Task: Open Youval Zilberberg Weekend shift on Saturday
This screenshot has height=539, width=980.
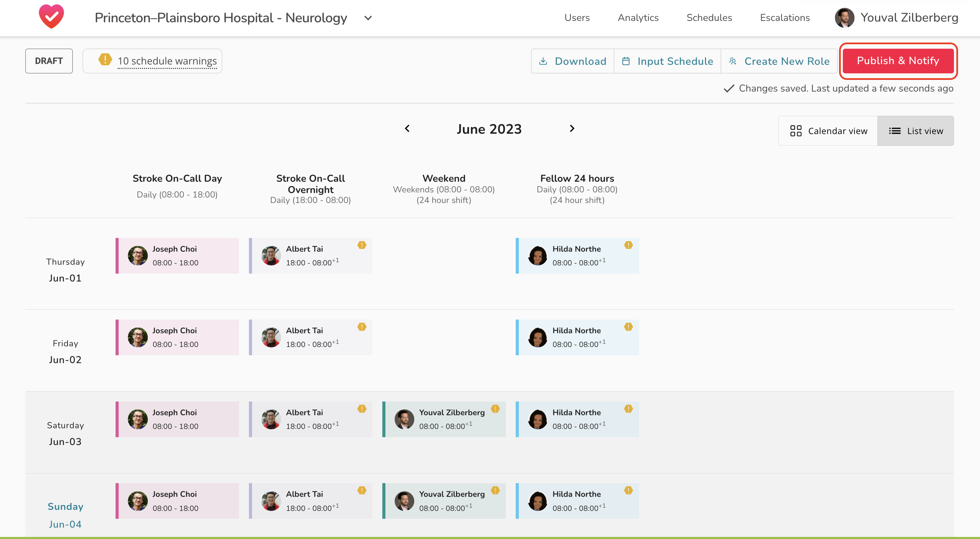Action: coord(444,419)
